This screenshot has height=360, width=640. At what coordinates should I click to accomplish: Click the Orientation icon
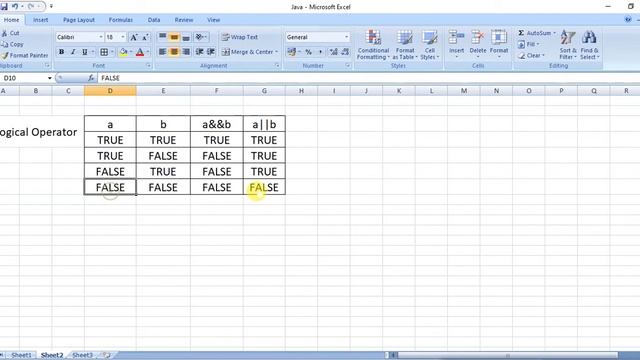pos(200,37)
